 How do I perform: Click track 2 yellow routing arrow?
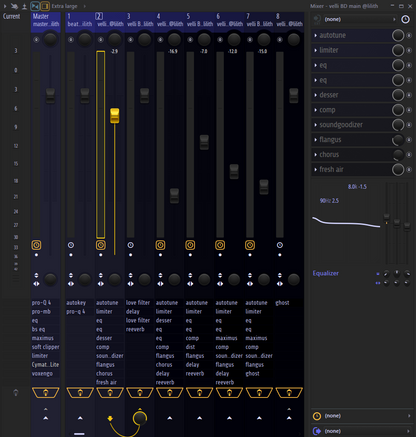[x=110, y=418]
